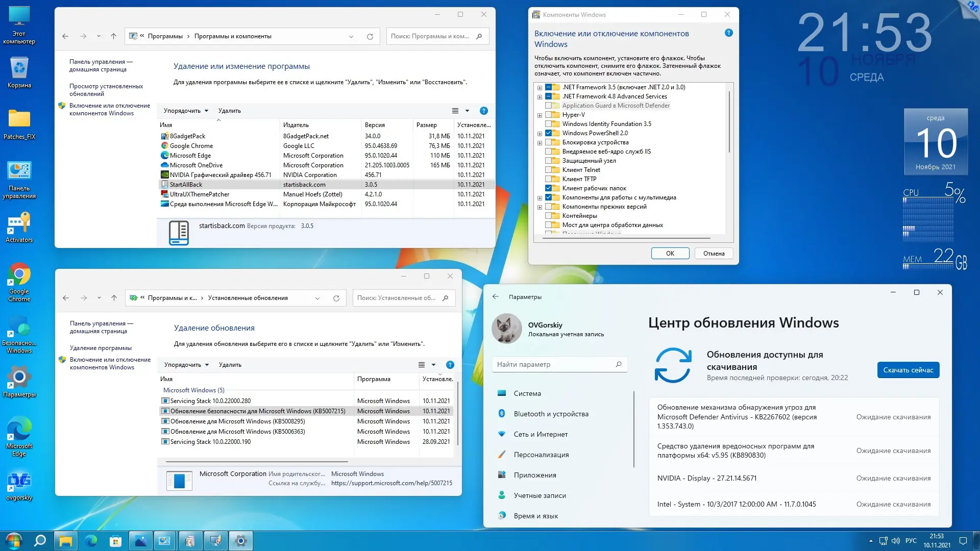Click the search magnifier on the taskbar
Image resolution: width=980 pixels, height=551 pixels.
[x=39, y=540]
